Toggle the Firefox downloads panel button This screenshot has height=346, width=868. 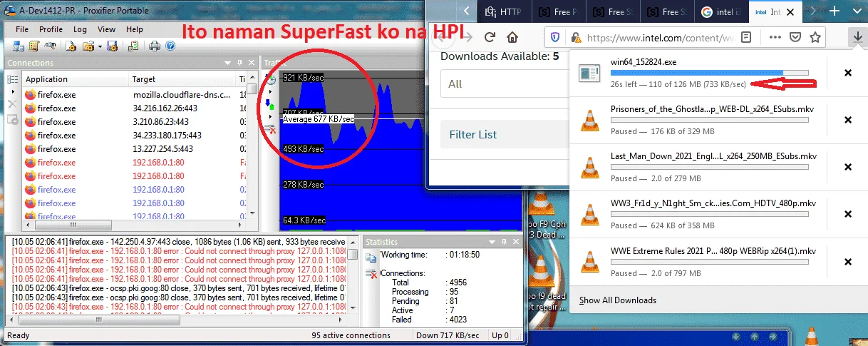coord(857,37)
